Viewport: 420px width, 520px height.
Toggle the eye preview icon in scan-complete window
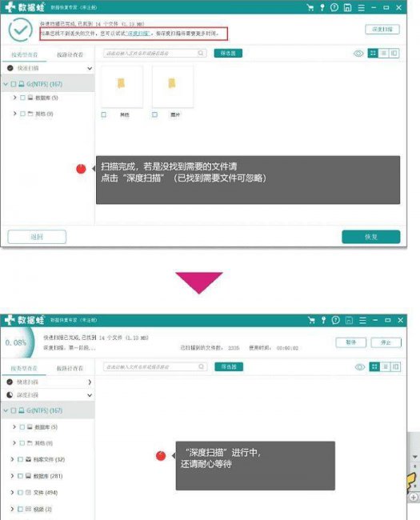point(358,54)
